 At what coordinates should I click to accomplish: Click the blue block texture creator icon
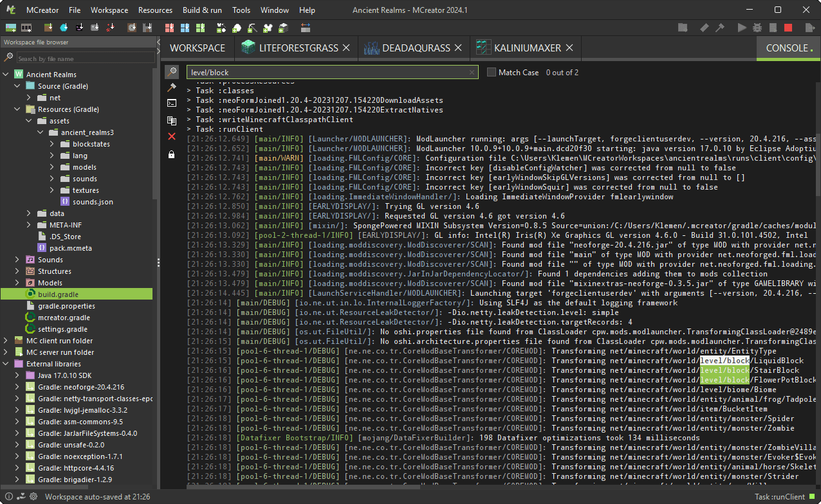click(185, 28)
